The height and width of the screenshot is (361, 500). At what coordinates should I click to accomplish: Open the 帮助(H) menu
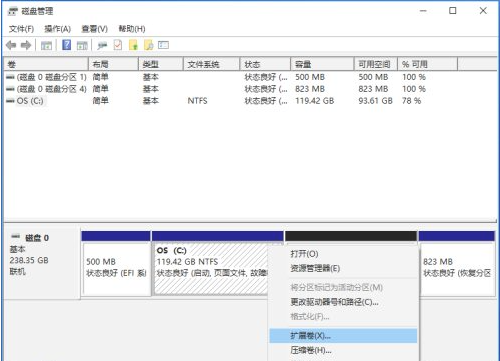click(132, 29)
